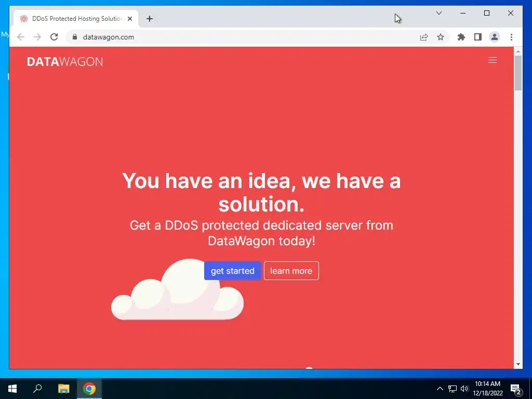The height and width of the screenshot is (399, 532).
Task: Open Windows taskbar search
Action: pyautogui.click(x=37, y=389)
